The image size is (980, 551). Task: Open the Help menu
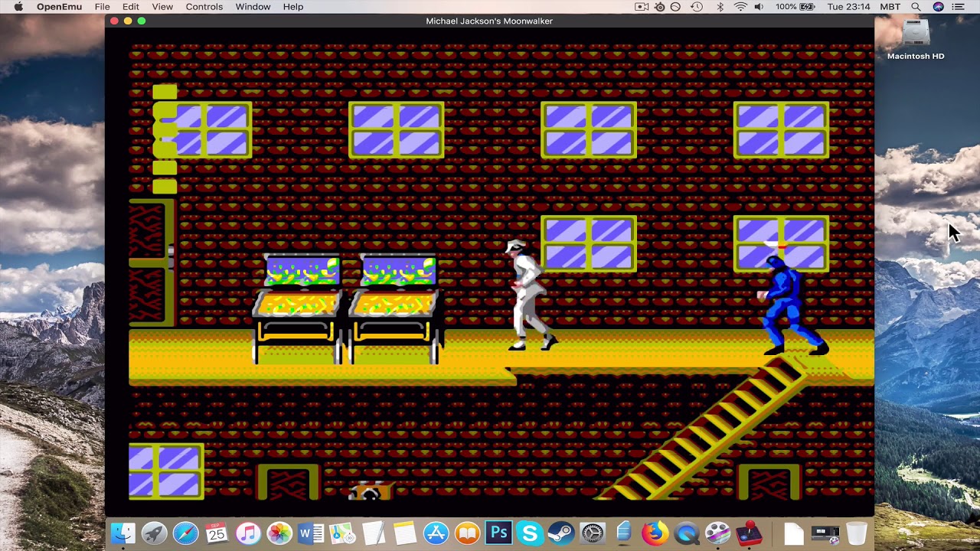[x=293, y=7]
